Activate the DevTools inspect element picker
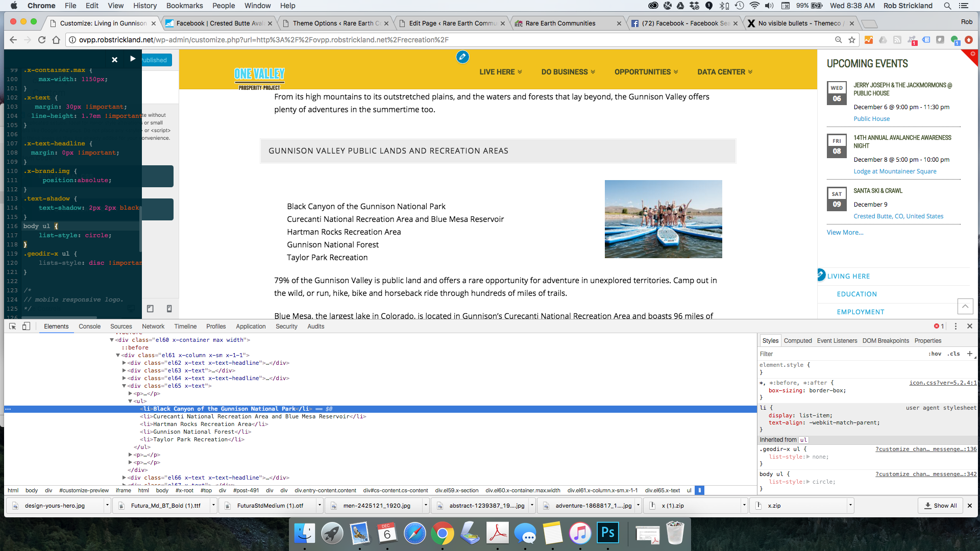The width and height of the screenshot is (980, 551). 13,327
